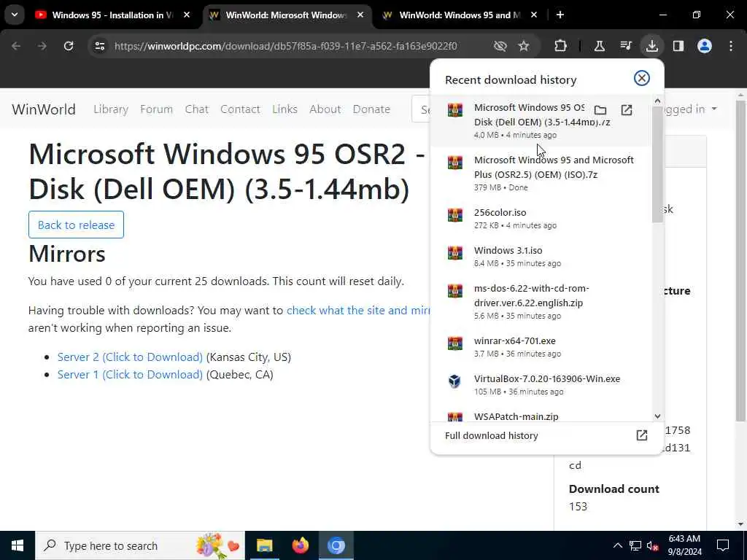Open Windows 95 and Microsoft Plus .7z download
Viewport: 747px width, 560px height.
tap(541, 173)
